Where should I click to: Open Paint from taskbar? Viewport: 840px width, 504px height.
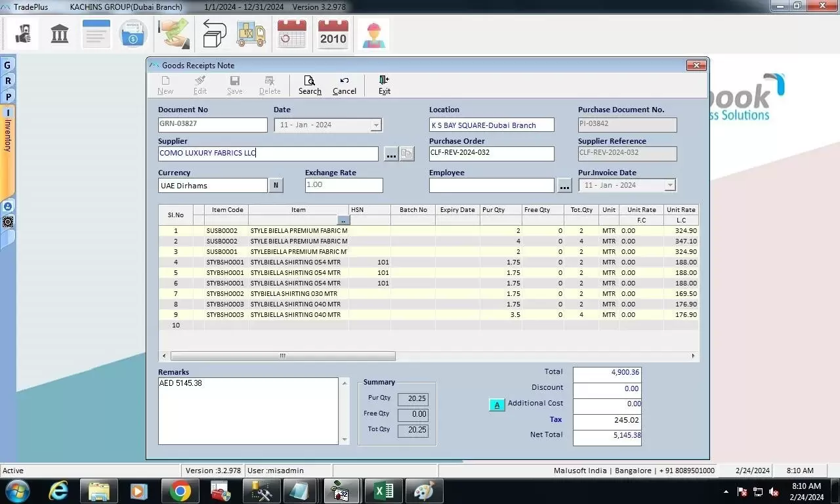tap(424, 491)
